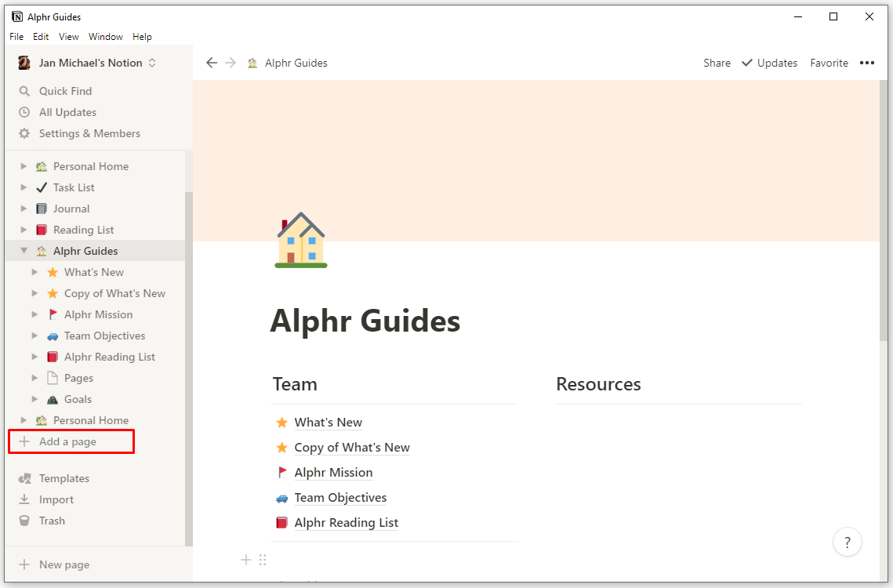Click the house icon in the breadcrumb
Image resolution: width=893 pixels, height=588 pixels.
pyautogui.click(x=252, y=63)
